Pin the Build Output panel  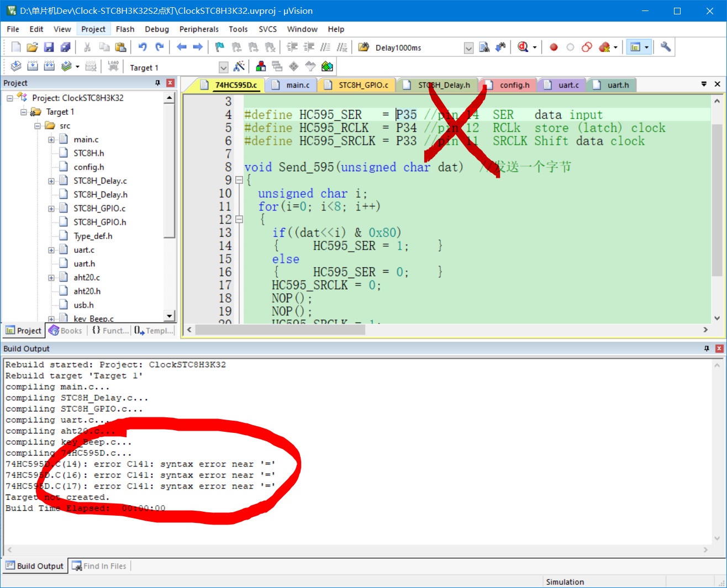coord(707,348)
